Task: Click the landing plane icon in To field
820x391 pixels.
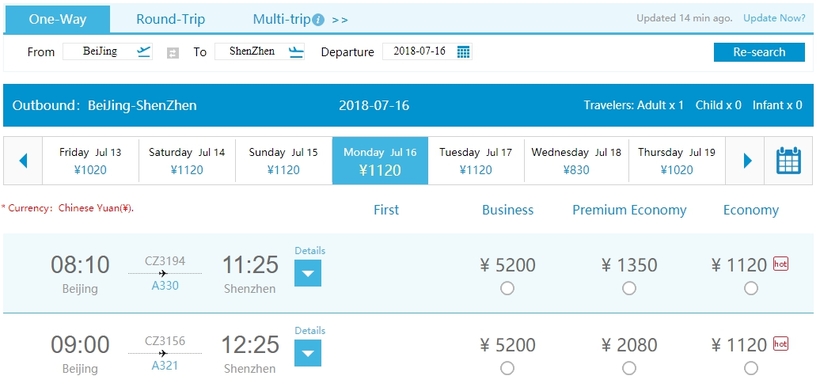Action: coord(296,52)
